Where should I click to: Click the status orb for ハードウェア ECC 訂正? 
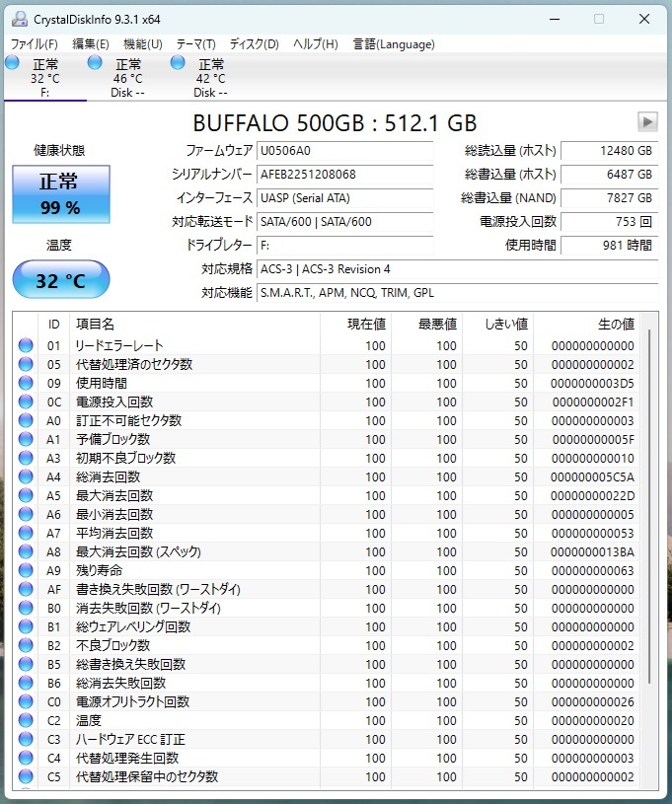coord(26,739)
